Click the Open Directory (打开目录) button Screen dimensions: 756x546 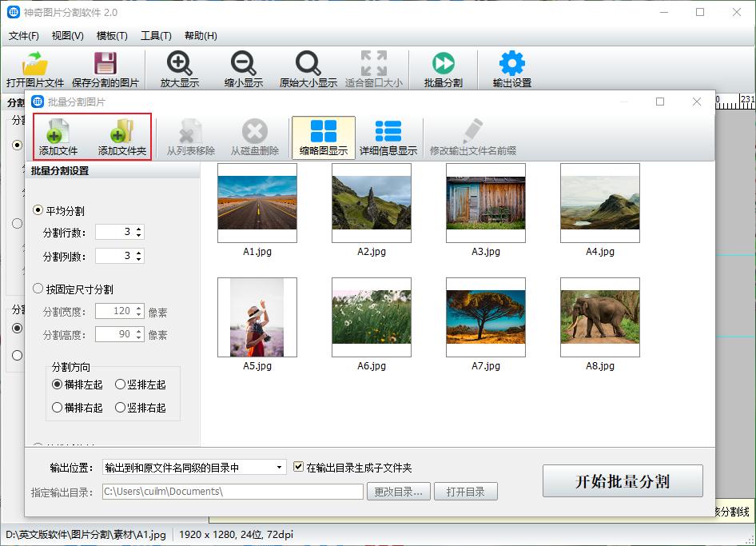tap(466, 491)
